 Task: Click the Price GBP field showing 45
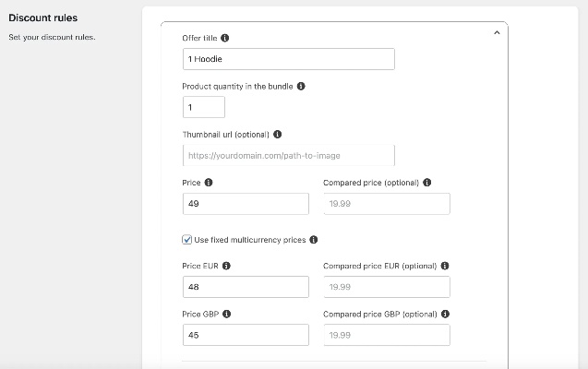tap(246, 335)
